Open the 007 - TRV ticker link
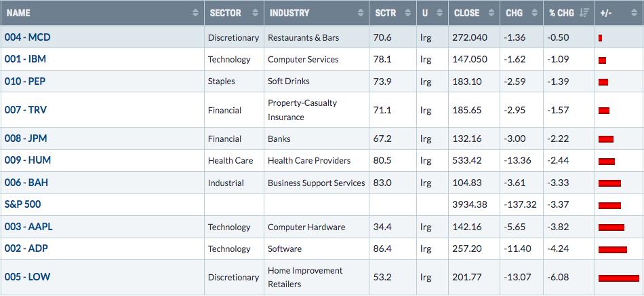The image size is (644, 296). click(26, 110)
